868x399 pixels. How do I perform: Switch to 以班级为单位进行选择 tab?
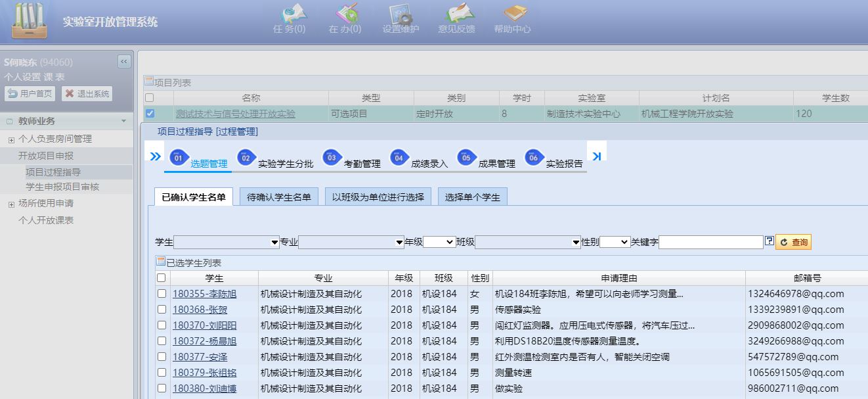(378, 197)
